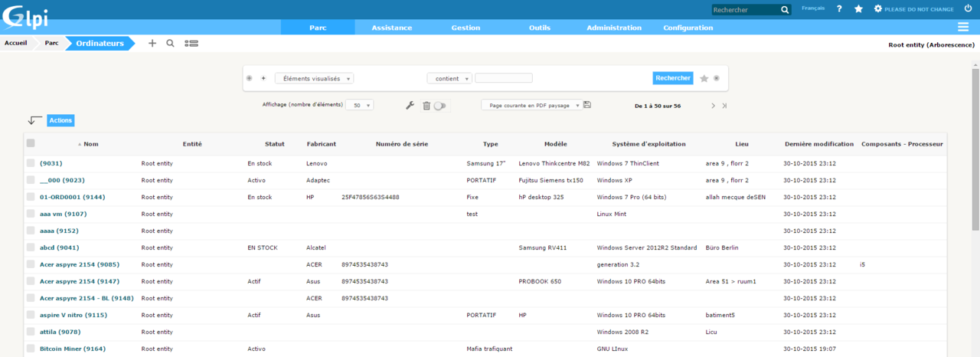
Task: Click the magnifier icon in global search
Action: coord(785,10)
